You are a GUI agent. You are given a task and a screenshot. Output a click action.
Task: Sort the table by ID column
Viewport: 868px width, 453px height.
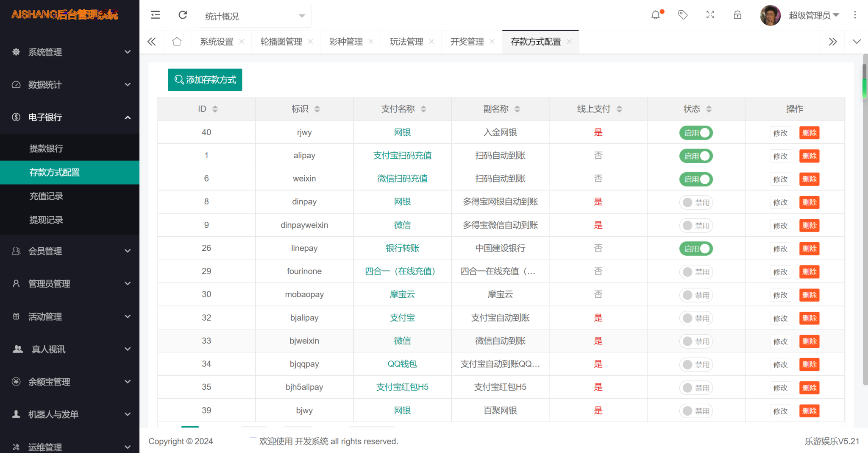click(215, 109)
